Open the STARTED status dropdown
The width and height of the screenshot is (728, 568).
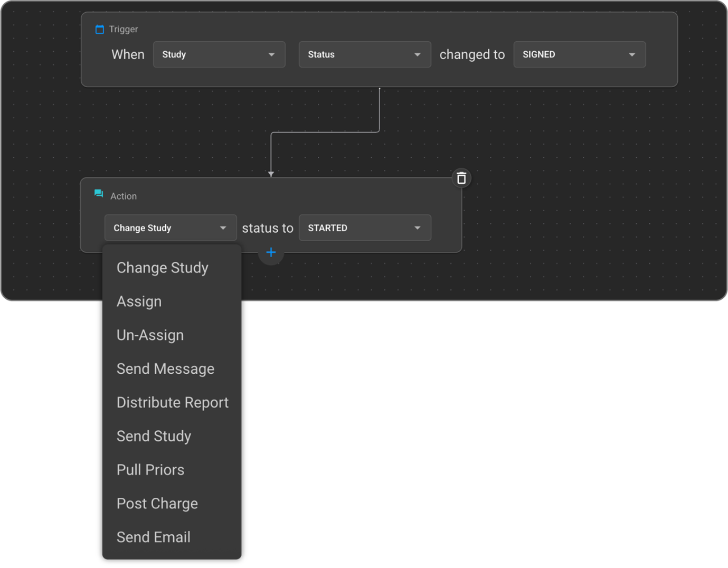[364, 228]
